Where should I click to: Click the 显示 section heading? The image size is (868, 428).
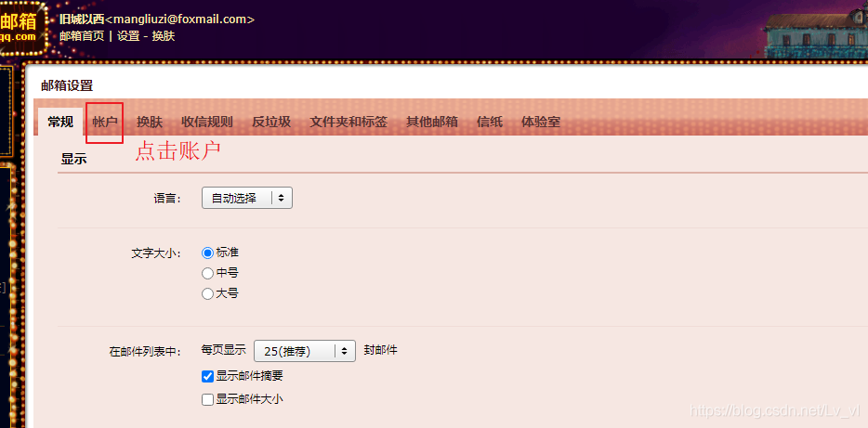(x=73, y=160)
